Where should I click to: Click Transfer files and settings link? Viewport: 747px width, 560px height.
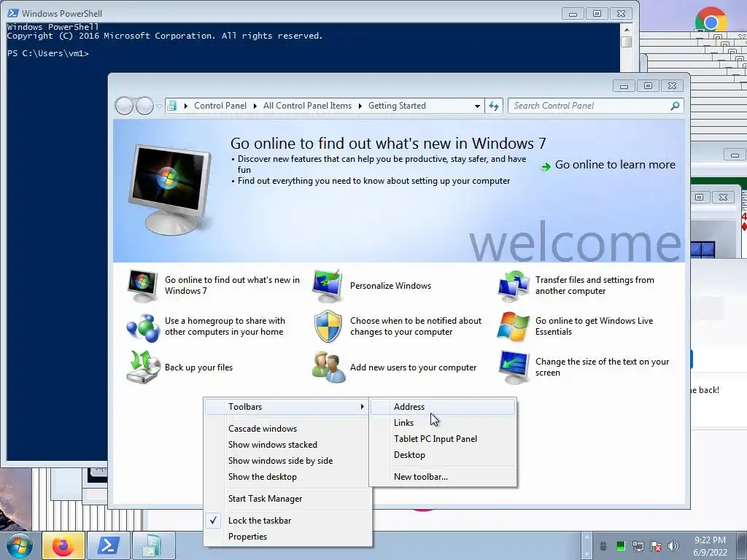[595, 285]
